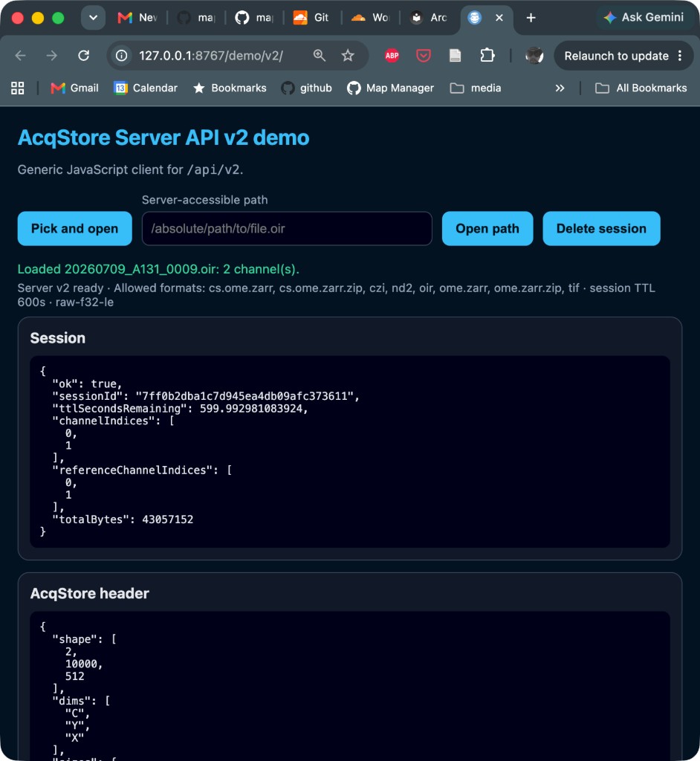The image size is (700, 761).
Task: Open the user profile avatar
Action: click(x=534, y=56)
